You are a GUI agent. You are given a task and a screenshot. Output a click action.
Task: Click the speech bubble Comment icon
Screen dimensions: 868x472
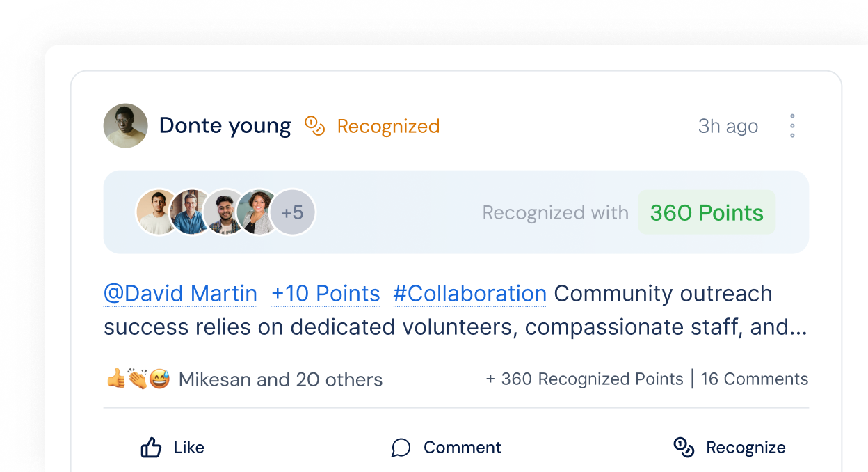pos(401,448)
